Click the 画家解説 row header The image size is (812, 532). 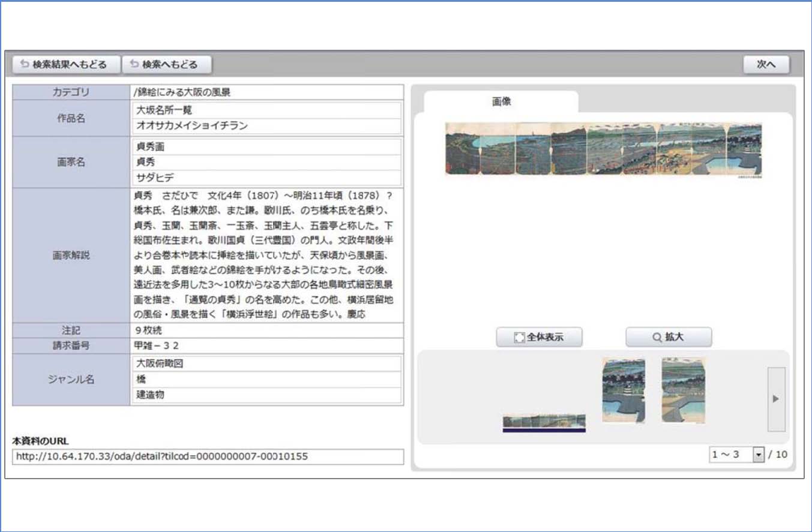[x=71, y=256]
